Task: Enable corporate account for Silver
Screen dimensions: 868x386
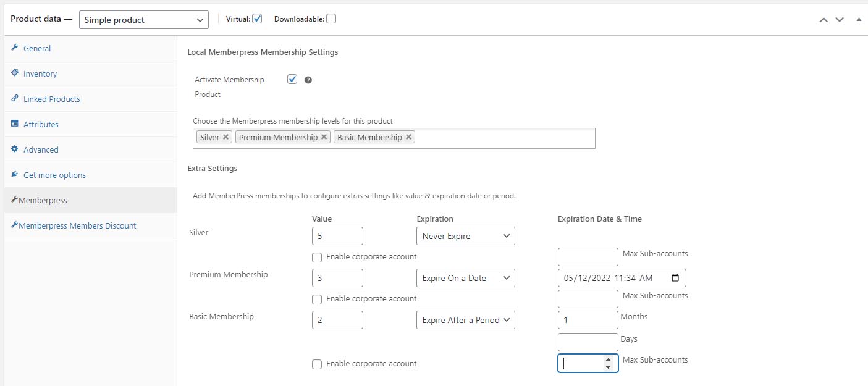Action: tap(317, 257)
